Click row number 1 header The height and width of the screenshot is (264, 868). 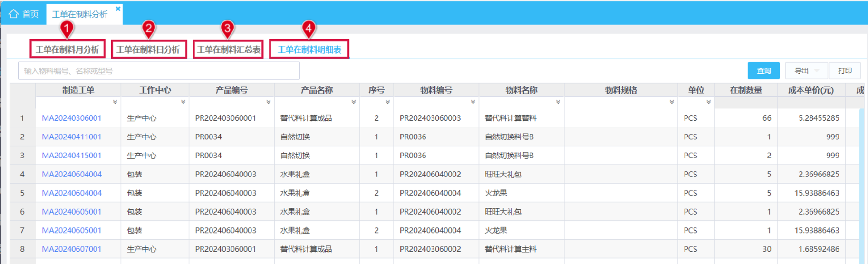click(22, 118)
